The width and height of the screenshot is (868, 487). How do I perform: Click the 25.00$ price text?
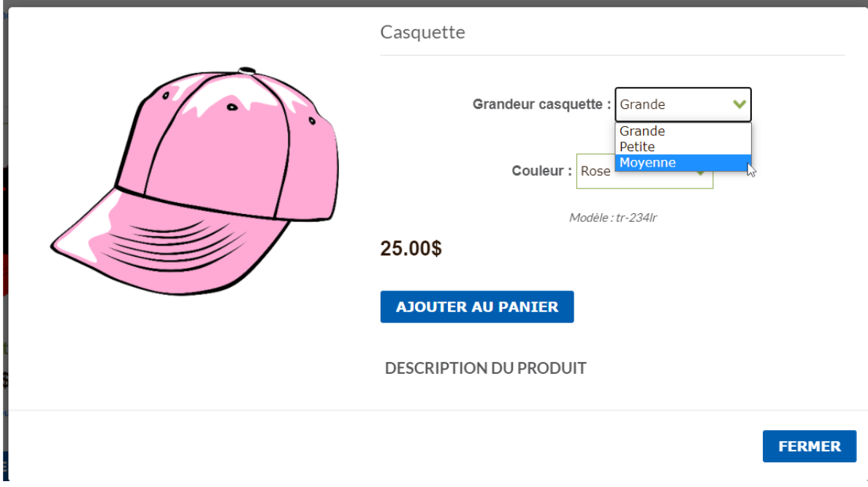[x=411, y=248]
